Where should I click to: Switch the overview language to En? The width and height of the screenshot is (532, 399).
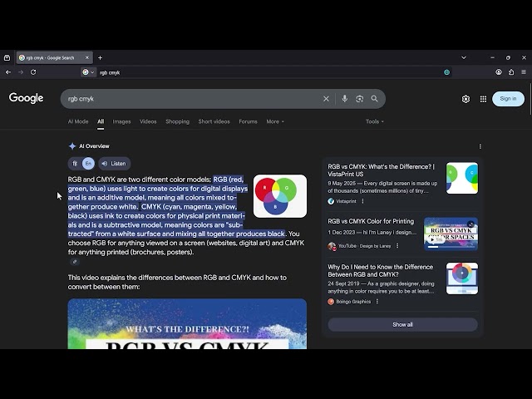88,164
